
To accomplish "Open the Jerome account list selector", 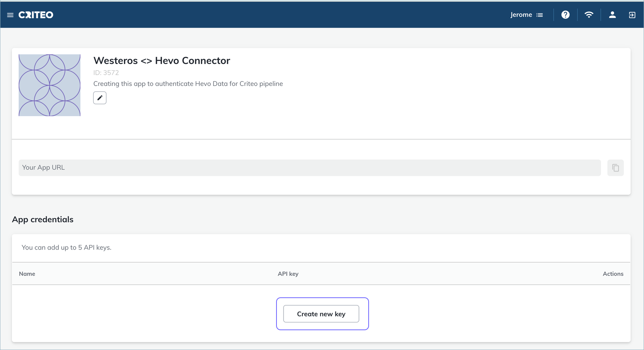I will 526,15.
